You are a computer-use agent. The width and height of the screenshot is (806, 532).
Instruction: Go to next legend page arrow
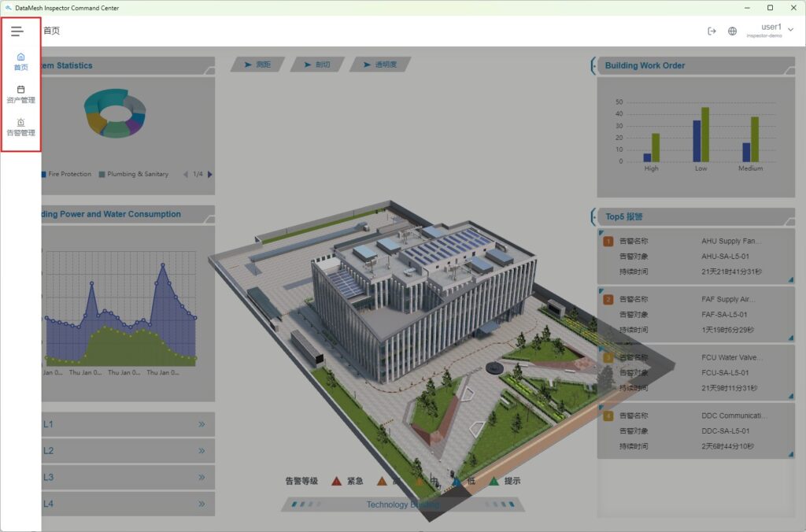pos(210,174)
